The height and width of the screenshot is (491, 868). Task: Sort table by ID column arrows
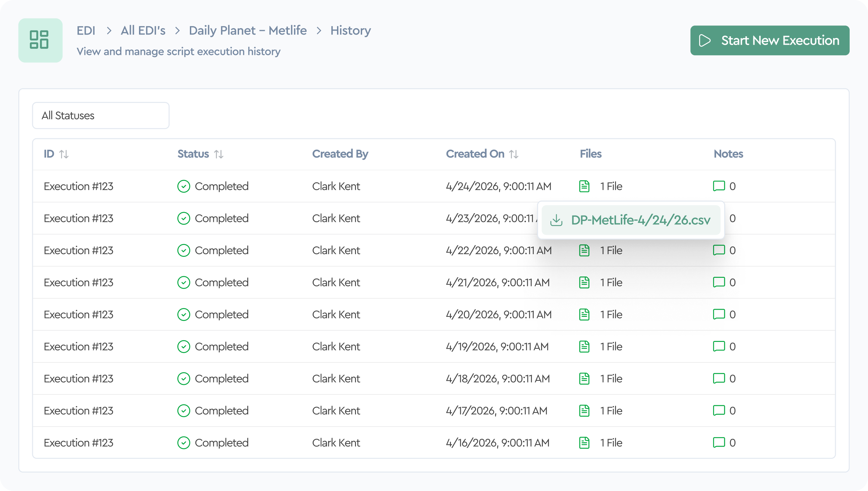pyautogui.click(x=64, y=155)
